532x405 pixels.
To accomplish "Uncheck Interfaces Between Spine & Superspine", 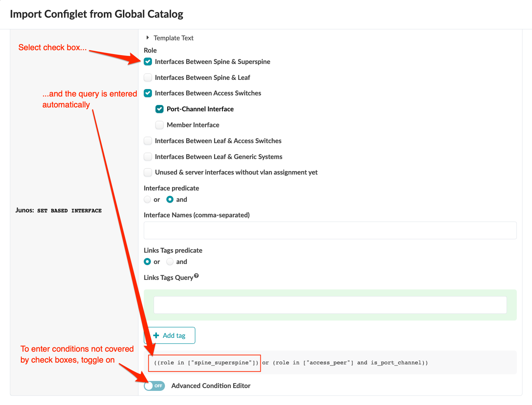I will tap(148, 62).
